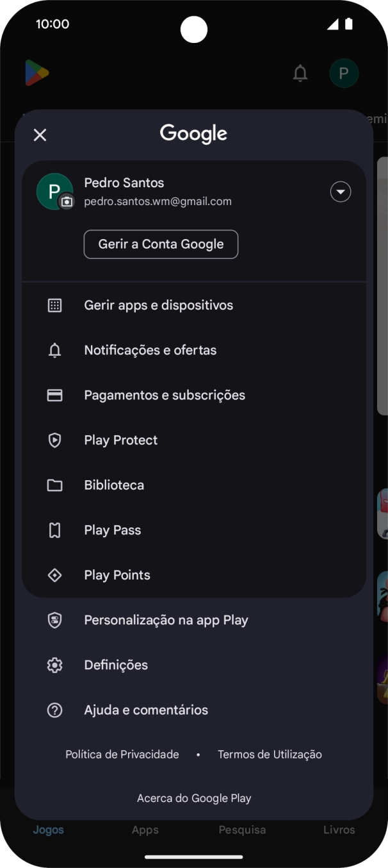The width and height of the screenshot is (388, 868).
Task: Open Pagamentos e subscrições card icon
Action: click(54, 395)
